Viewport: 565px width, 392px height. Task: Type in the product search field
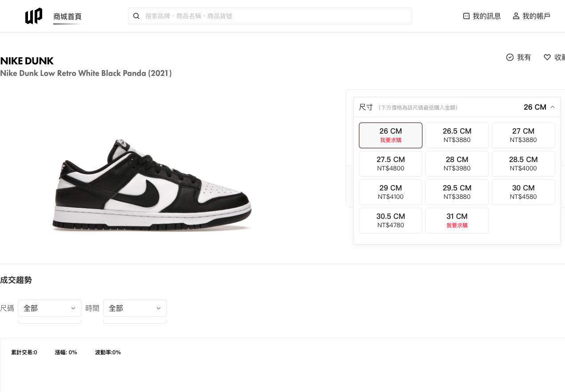(275, 16)
